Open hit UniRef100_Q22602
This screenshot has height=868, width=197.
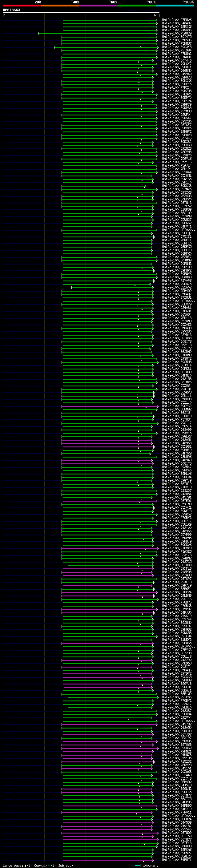(176, 287)
